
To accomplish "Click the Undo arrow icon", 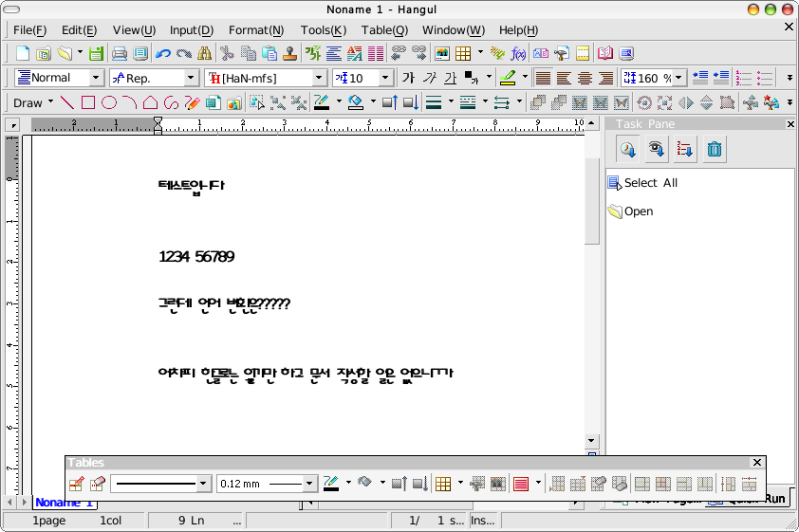I will (163, 53).
